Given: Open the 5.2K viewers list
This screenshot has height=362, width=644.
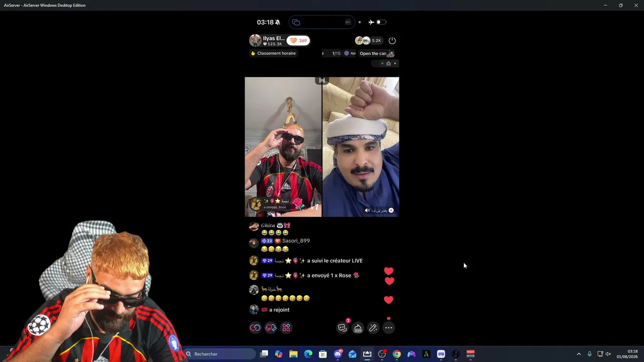Looking at the screenshot, I should (368, 41).
